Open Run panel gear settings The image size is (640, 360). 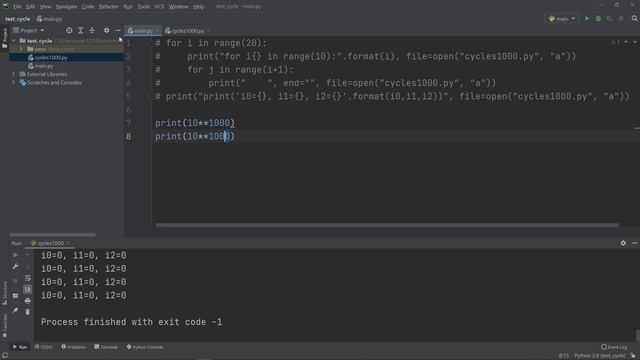[623, 243]
